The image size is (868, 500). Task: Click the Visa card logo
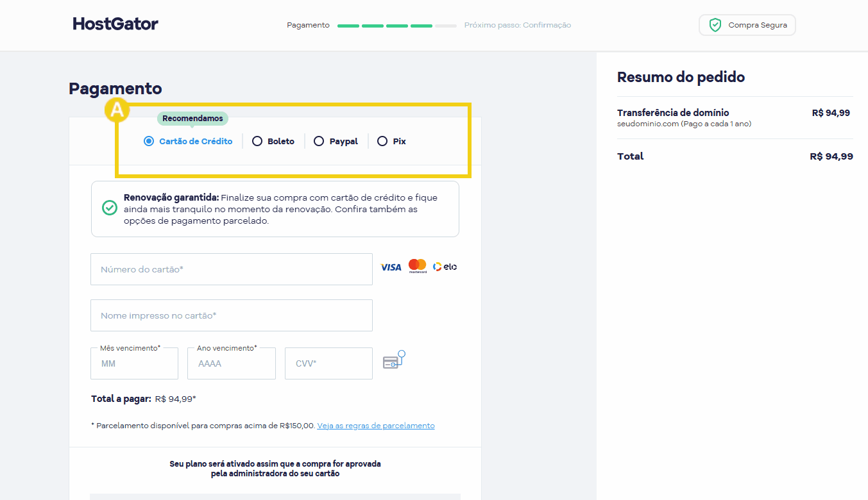[x=391, y=267]
